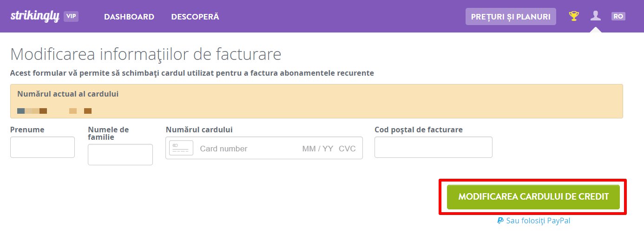Click the masked current card number
Screen dimensions: 644x247
(x=54, y=111)
